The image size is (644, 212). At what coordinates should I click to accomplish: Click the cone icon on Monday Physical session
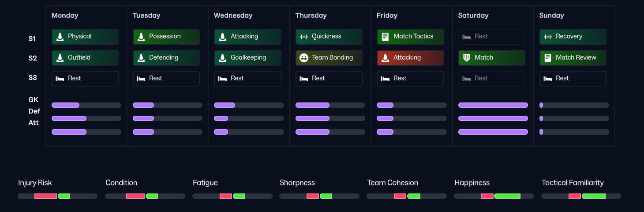click(x=60, y=37)
